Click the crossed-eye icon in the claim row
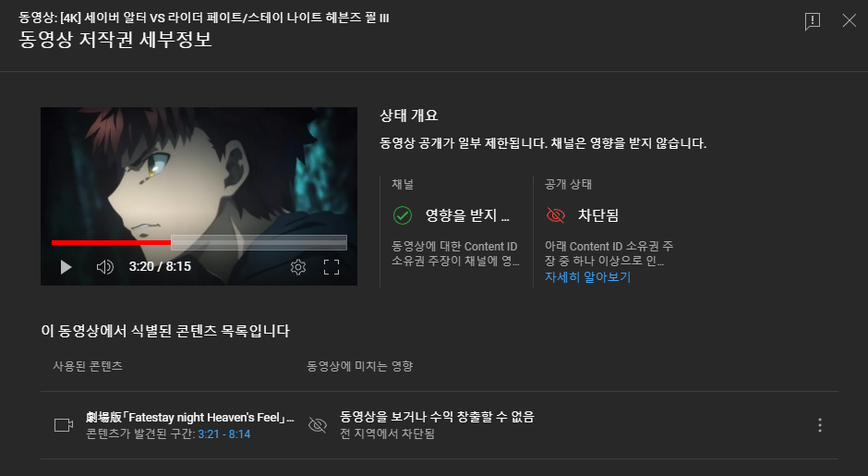Screen dimensions: 868x476 pos(318,425)
